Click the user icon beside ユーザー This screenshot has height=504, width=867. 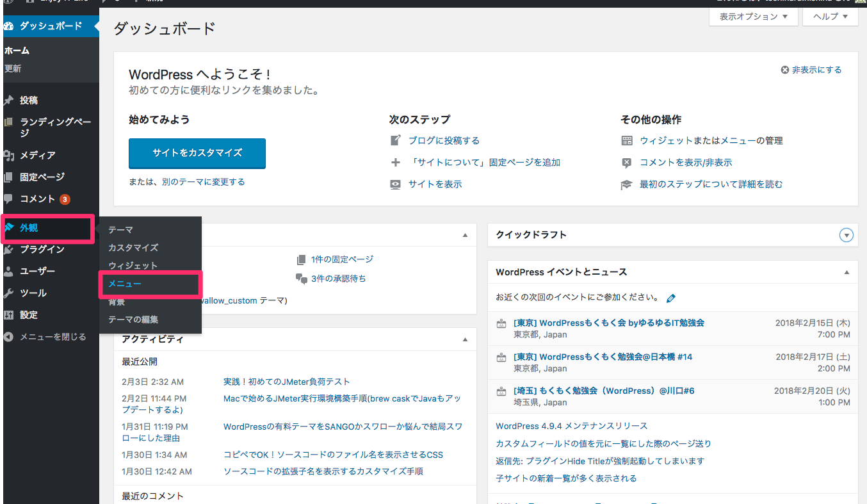tap(8, 272)
